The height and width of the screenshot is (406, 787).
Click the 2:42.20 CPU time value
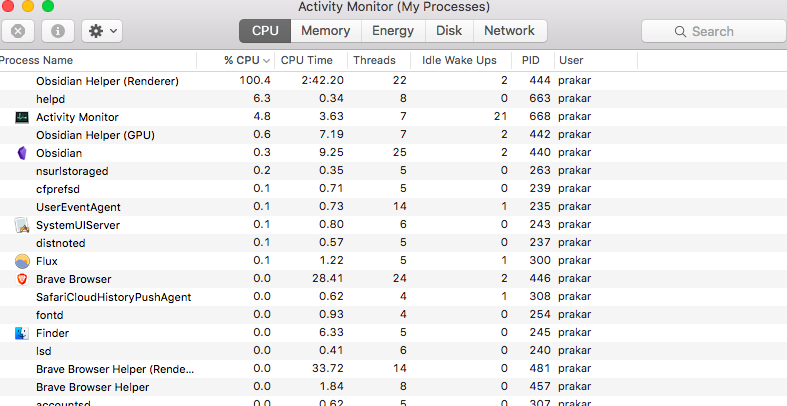(323, 80)
